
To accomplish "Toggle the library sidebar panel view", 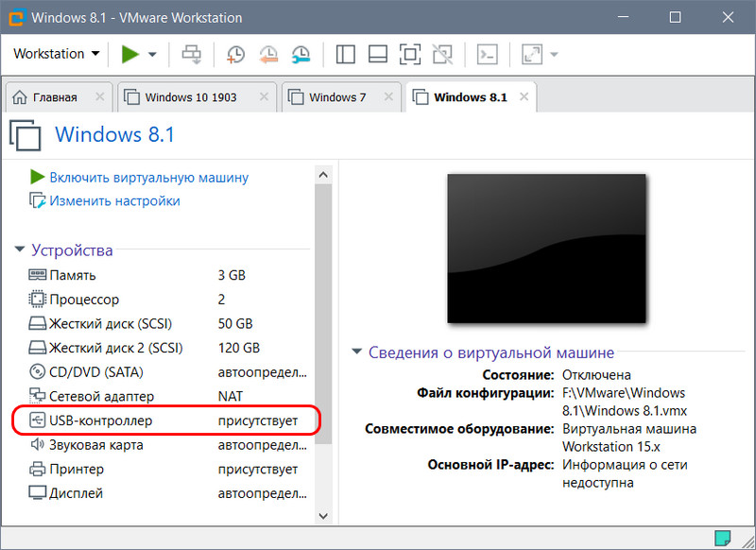I will (345, 54).
